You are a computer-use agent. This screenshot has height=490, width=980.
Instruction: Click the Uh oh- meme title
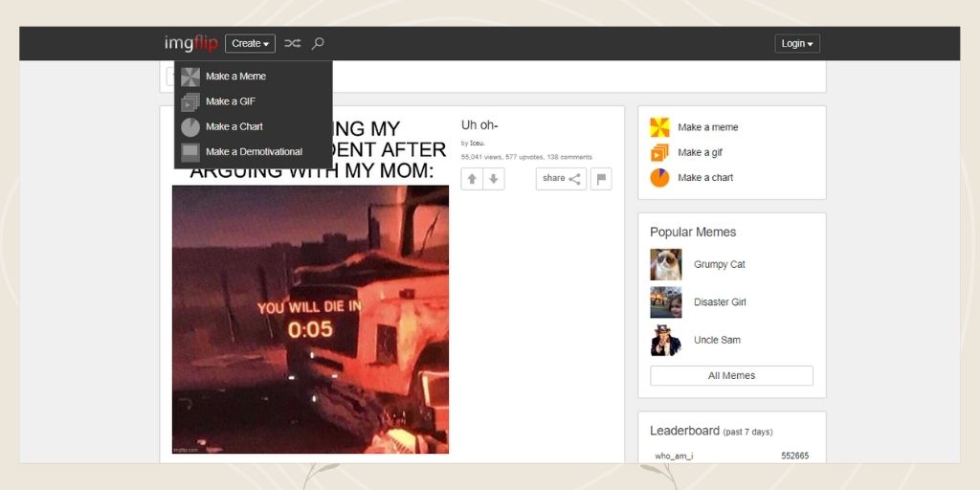click(x=479, y=125)
